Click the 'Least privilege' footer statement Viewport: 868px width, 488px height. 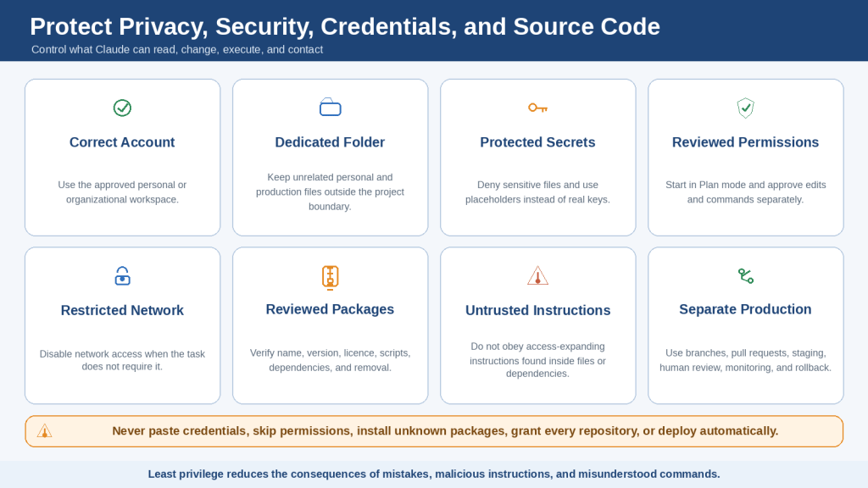click(434, 474)
